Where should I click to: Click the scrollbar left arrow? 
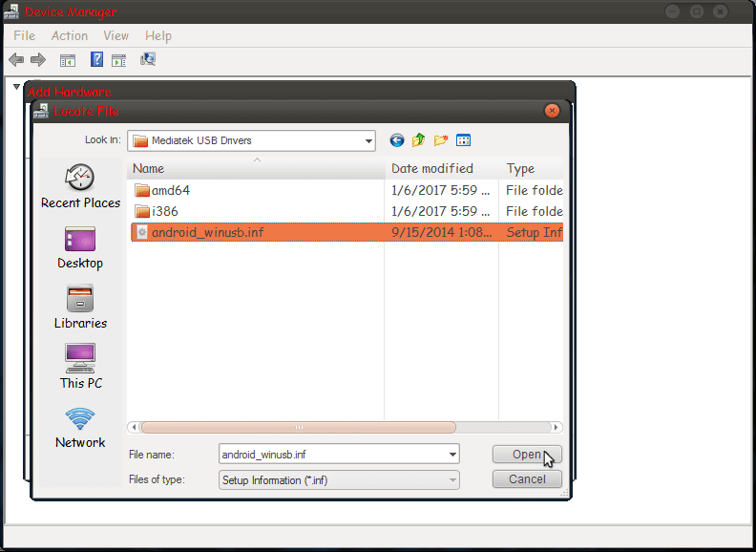pos(134,428)
